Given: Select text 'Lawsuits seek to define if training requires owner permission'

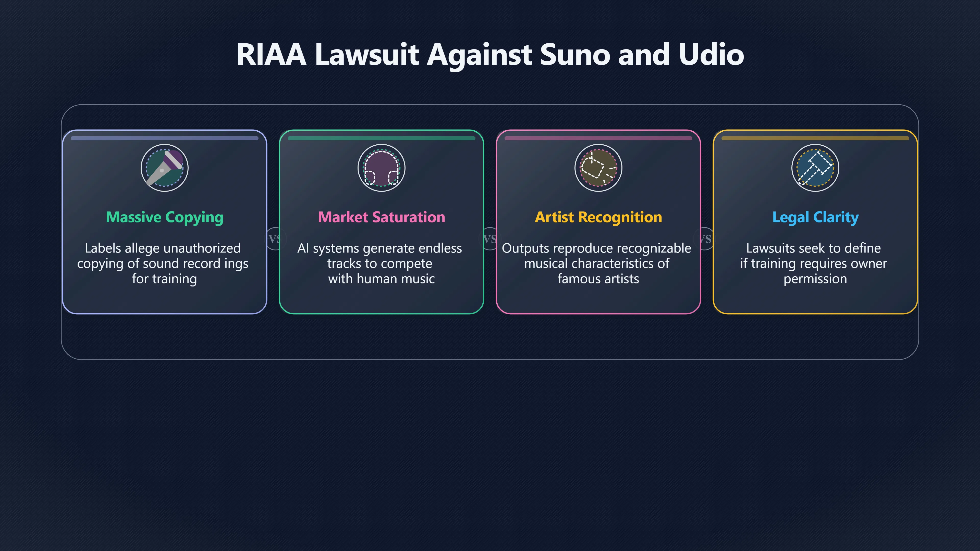Looking at the screenshot, I should click(x=814, y=264).
